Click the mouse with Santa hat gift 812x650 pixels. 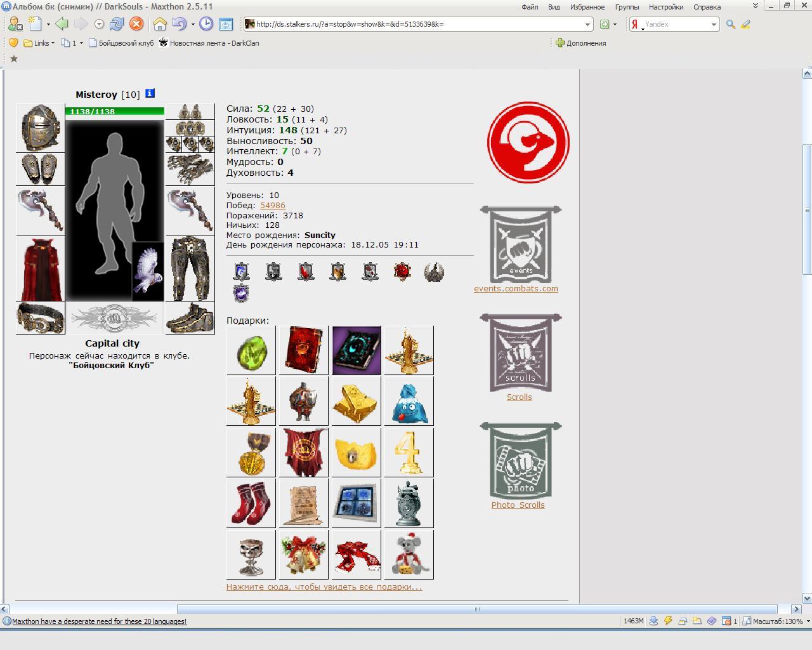pyautogui.click(x=409, y=554)
